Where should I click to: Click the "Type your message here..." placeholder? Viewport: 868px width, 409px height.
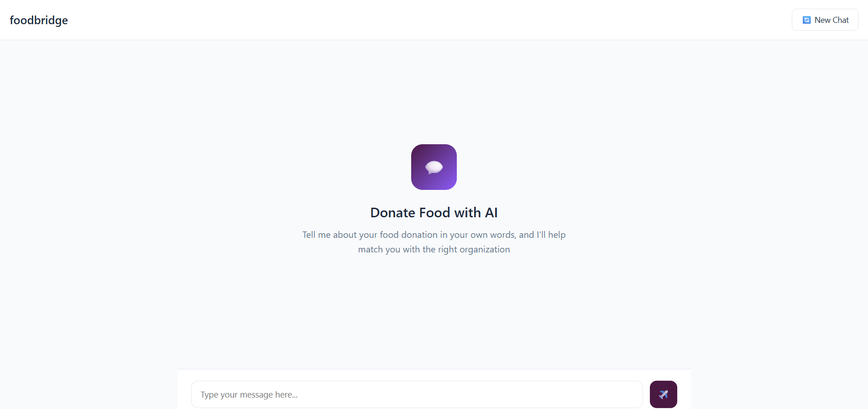pos(249,395)
